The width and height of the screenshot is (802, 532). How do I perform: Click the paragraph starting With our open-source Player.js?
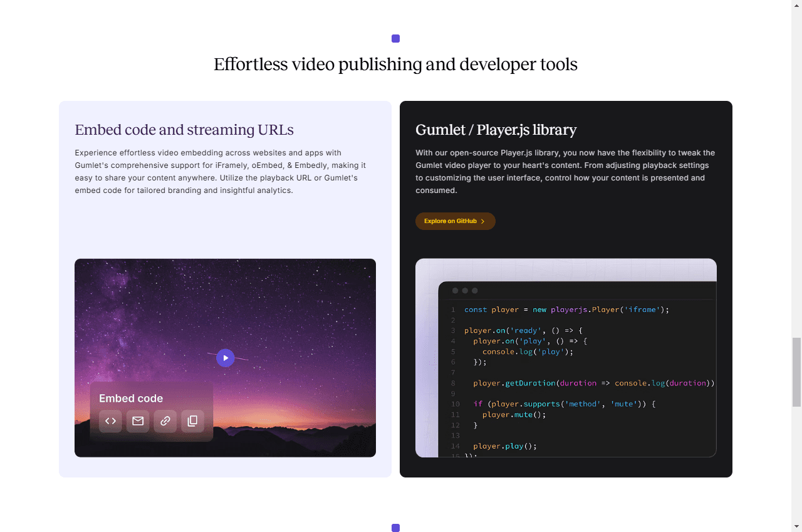point(565,172)
